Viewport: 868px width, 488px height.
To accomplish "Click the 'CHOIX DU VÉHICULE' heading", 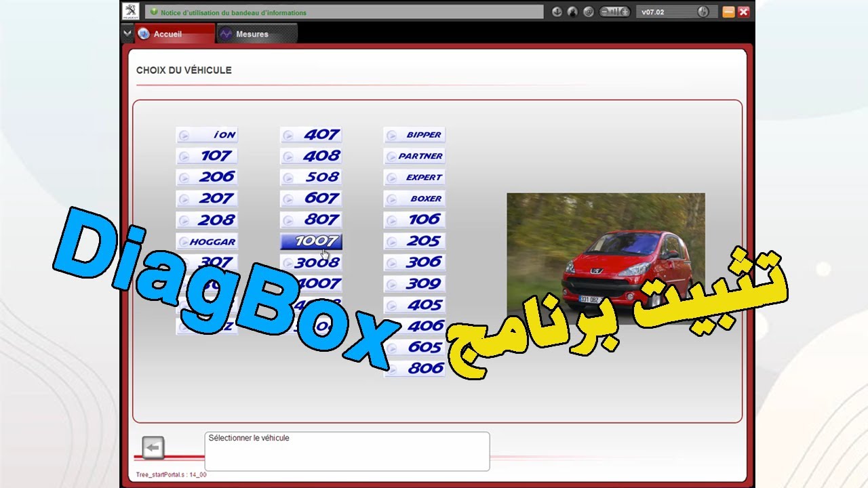I will click(x=184, y=70).
